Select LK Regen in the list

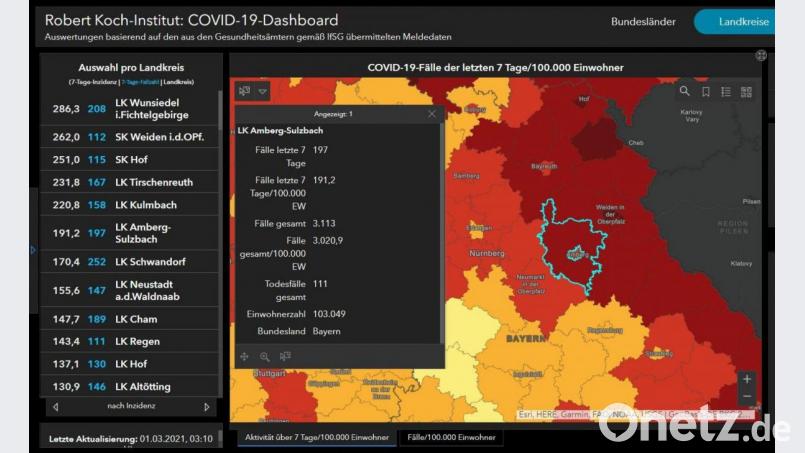[x=130, y=342]
